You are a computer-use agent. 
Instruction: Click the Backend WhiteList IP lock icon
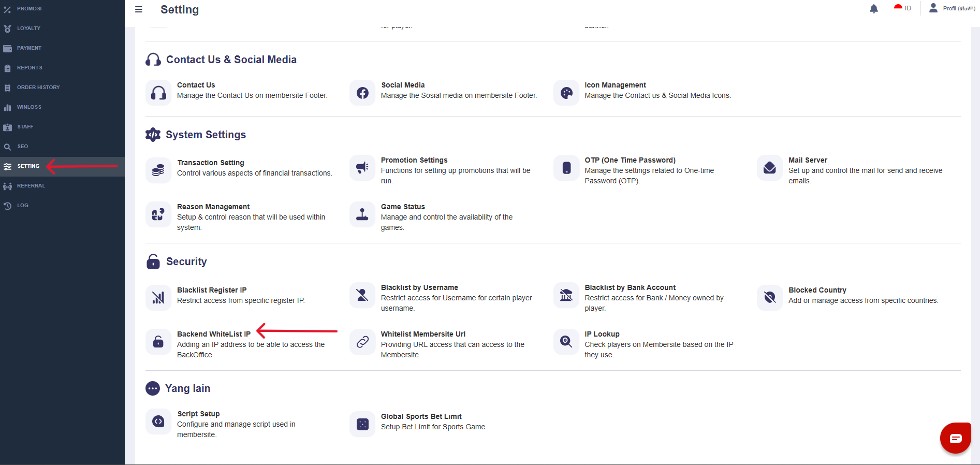[x=158, y=342]
